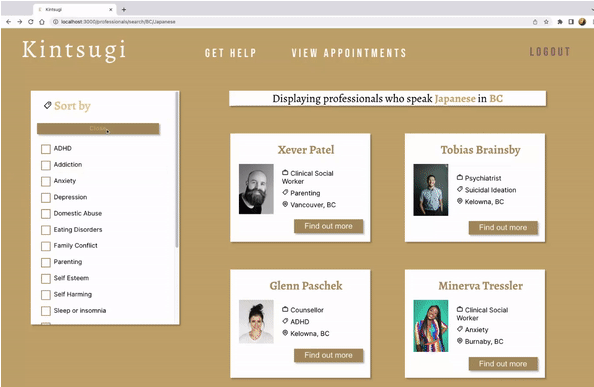Select the Kintsugi browser tab
The width and height of the screenshot is (594, 387).
[x=74, y=9]
